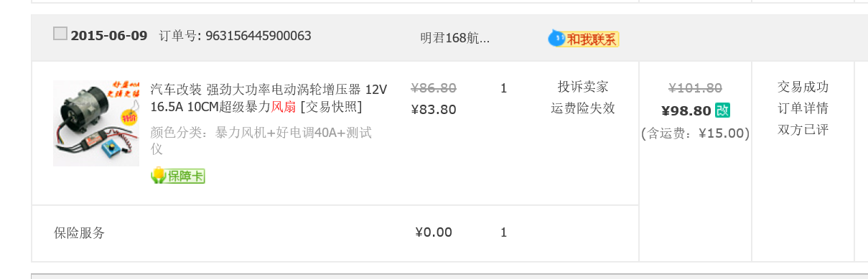Screen dimensions: 868x279
Task: View the 交易快照 trade snapshot
Action: [331, 108]
